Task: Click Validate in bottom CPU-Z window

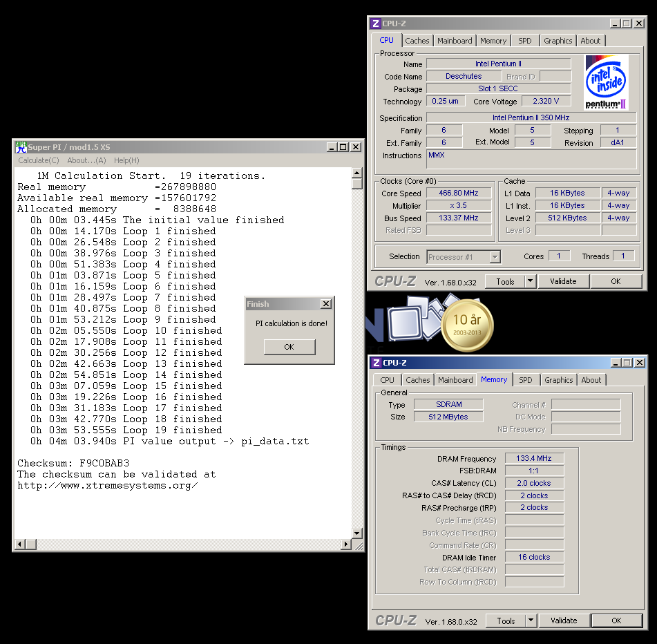Action: pyautogui.click(x=564, y=621)
